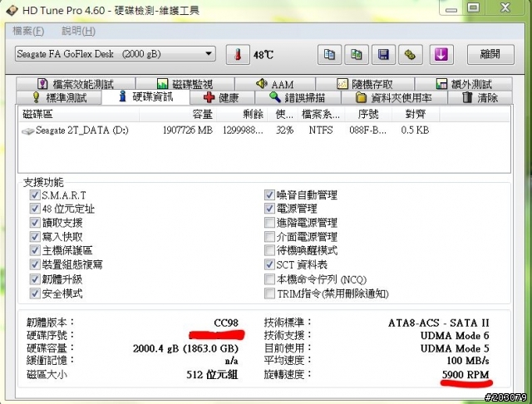The width and height of the screenshot is (532, 404).
Task: Click the 5900 RPM rotation speed value
Action: click(465, 375)
